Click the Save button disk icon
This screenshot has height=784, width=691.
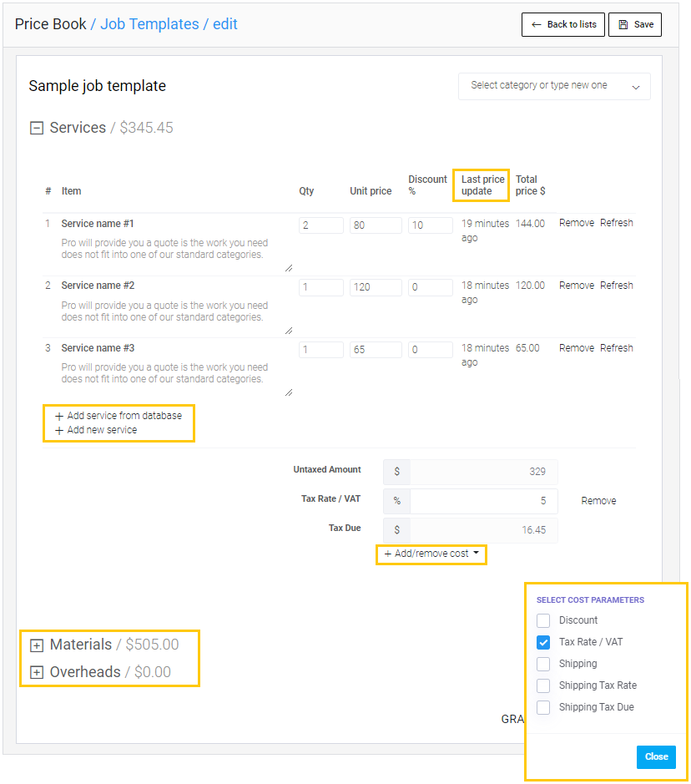click(623, 25)
